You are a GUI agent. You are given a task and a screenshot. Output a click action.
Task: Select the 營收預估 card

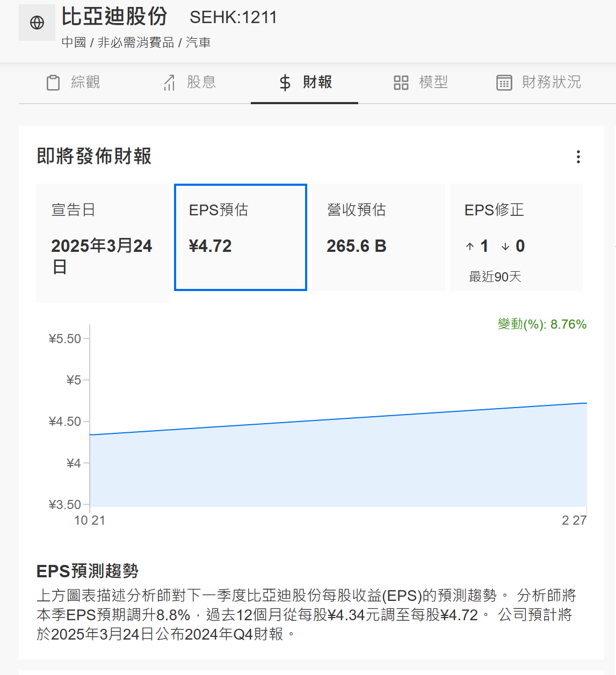[379, 237]
